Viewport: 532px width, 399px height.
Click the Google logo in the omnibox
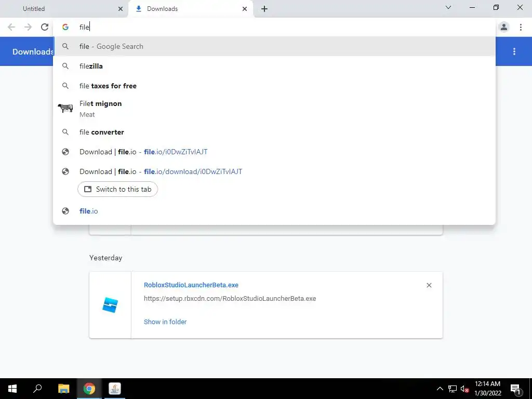tap(65, 27)
